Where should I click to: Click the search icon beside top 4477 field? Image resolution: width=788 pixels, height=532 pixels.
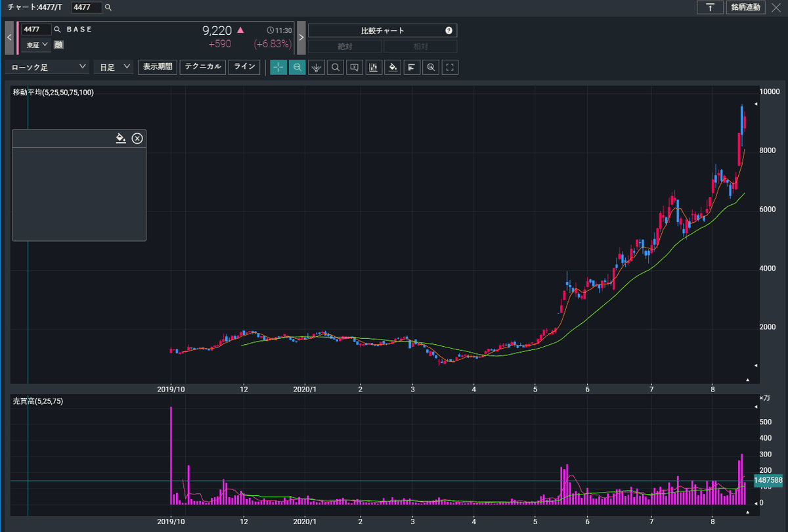click(x=108, y=8)
